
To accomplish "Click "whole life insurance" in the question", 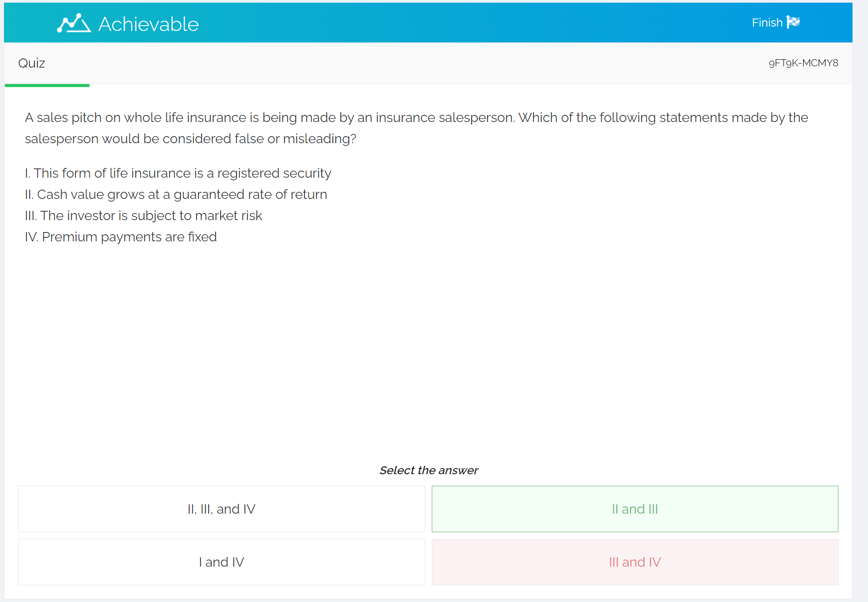I will click(185, 118).
